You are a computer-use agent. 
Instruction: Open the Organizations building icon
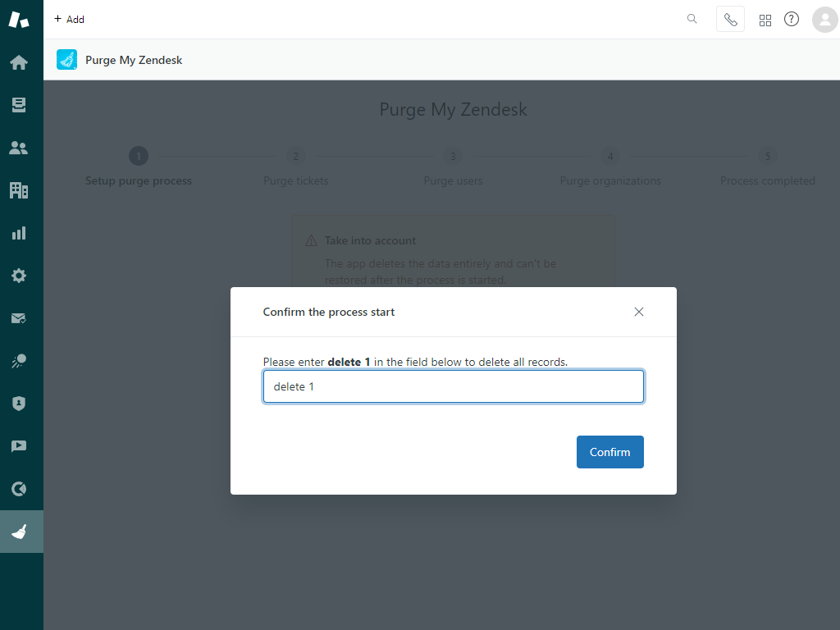pyautogui.click(x=18, y=189)
